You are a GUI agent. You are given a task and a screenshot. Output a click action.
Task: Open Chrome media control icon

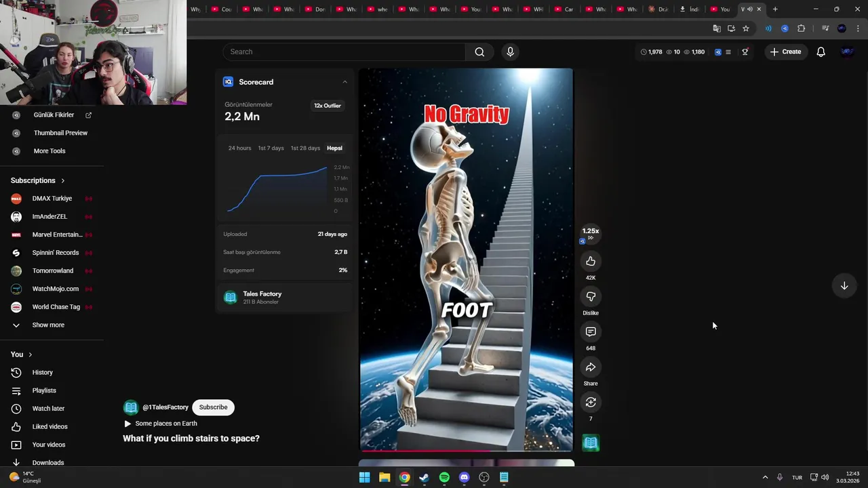(x=825, y=28)
